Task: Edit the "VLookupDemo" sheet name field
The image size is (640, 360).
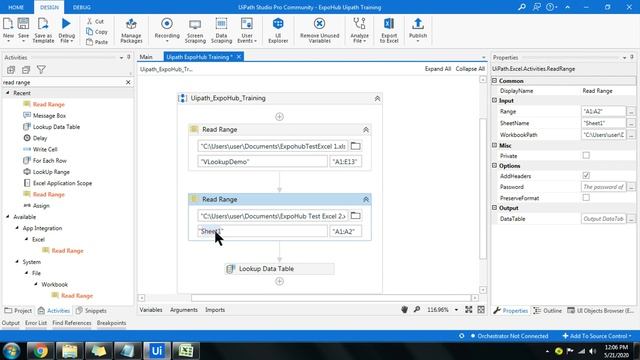Action: point(262,162)
